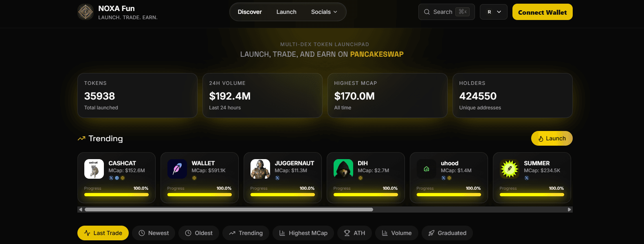Open the Launch navigation item

click(x=286, y=12)
